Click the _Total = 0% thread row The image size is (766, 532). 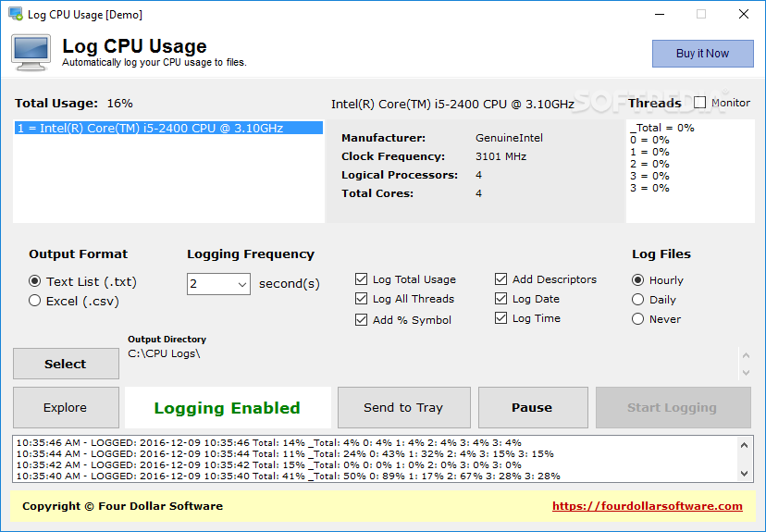click(x=662, y=128)
